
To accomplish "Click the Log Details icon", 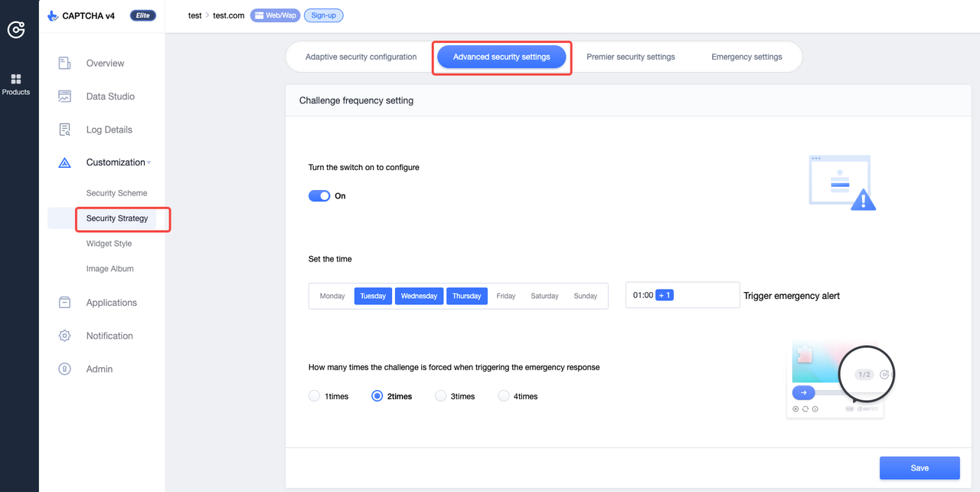I will click(65, 130).
